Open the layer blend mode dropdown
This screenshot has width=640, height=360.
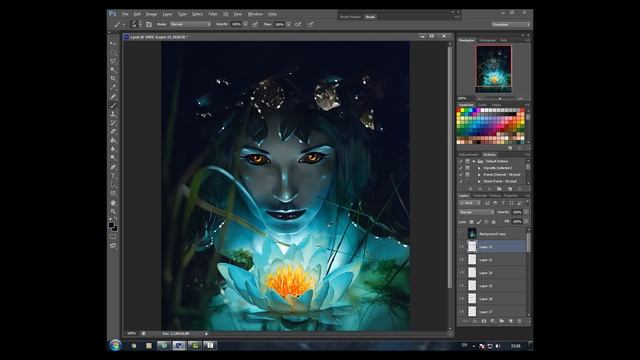(x=476, y=212)
